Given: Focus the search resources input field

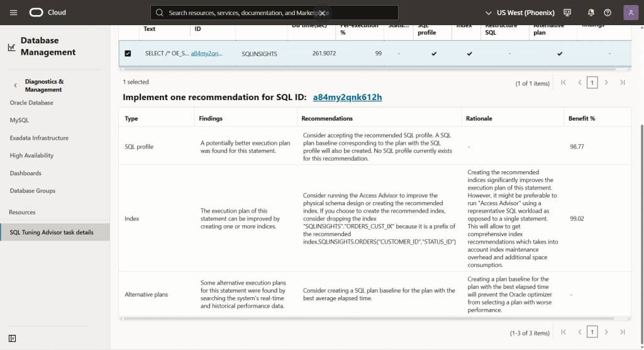Looking at the screenshot, I should pos(274,13).
